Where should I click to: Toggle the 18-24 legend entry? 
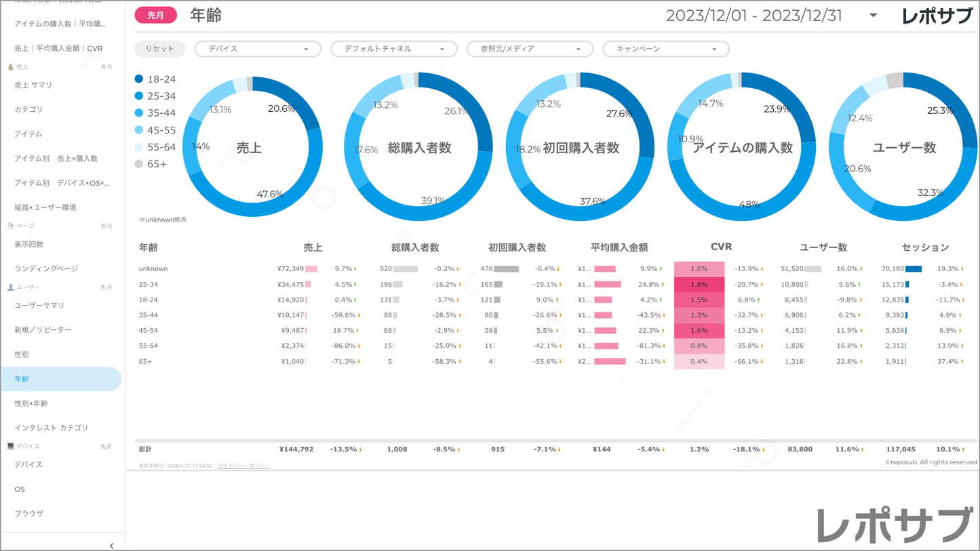point(155,79)
